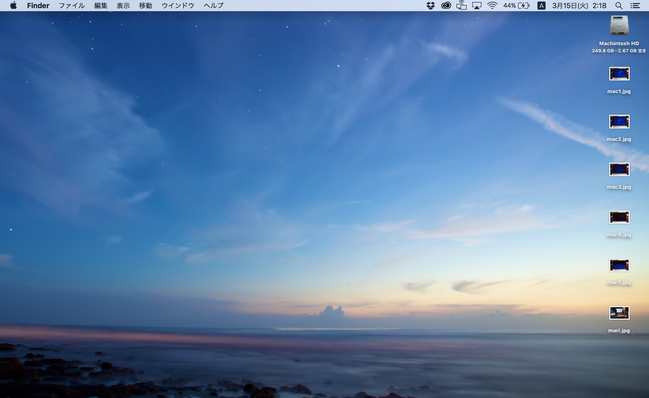The image size is (649, 398).
Task: Open the 表示 menu
Action: tap(123, 5)
